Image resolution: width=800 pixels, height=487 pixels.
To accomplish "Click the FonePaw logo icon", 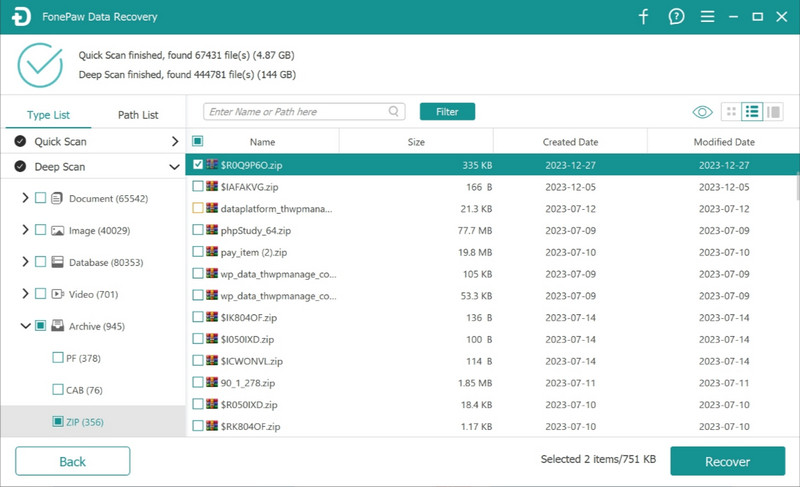I will click(x=21, y=17).
